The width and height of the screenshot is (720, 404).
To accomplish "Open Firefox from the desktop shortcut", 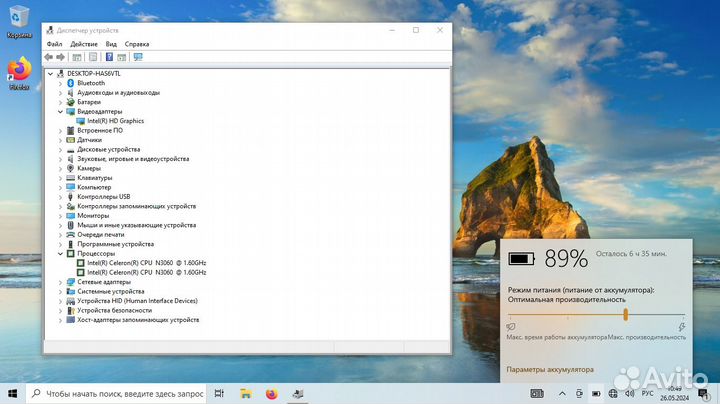I will (x=18, y=72).
